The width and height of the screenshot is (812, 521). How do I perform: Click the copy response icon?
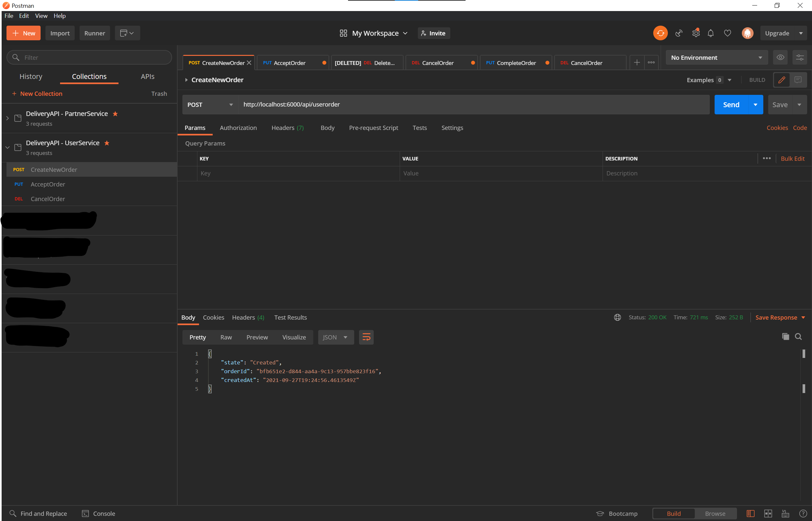(785, 336)
